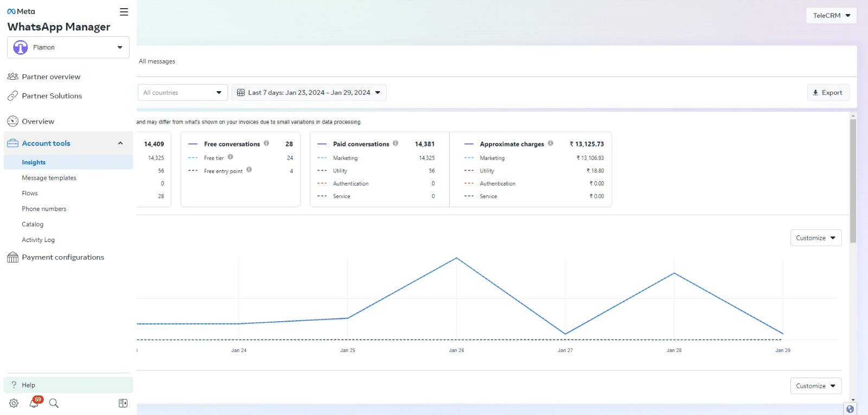Click info icon beside Paid conversations

click(395, 143)
